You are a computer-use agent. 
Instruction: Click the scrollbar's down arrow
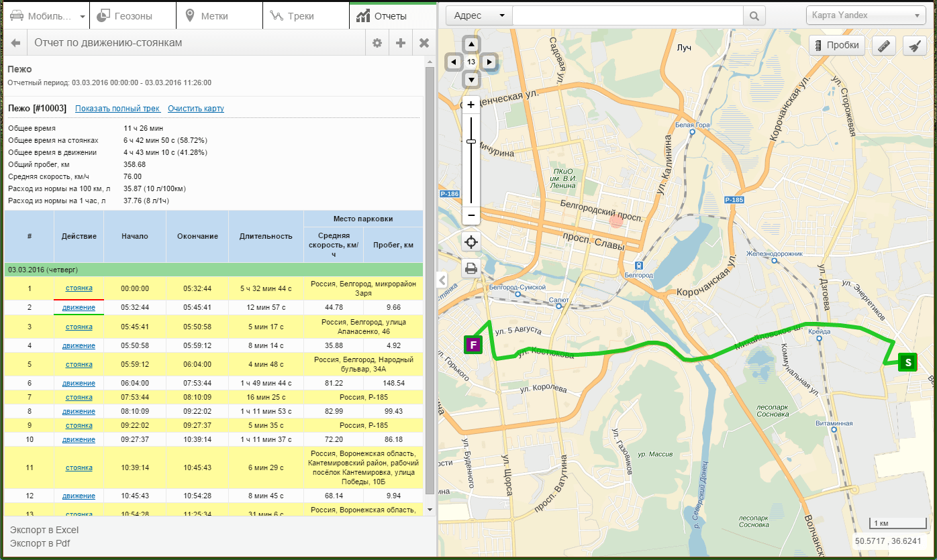[x=430, y=509]
